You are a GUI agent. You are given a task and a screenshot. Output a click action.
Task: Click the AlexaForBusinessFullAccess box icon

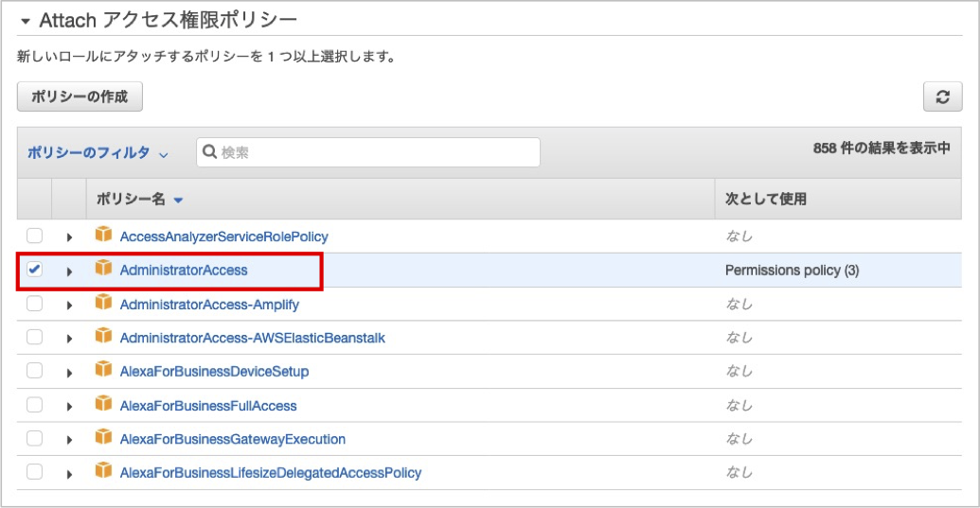coord(103,404)
